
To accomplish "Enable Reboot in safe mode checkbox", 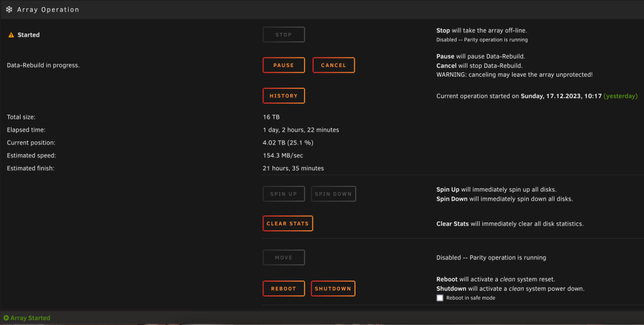I will pos(440,298).
